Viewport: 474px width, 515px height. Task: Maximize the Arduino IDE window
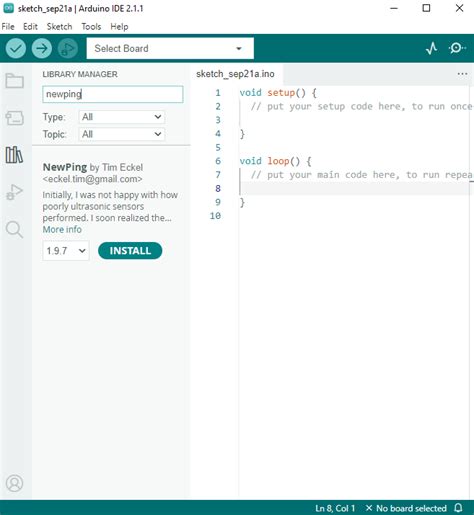tap(426, 8)
